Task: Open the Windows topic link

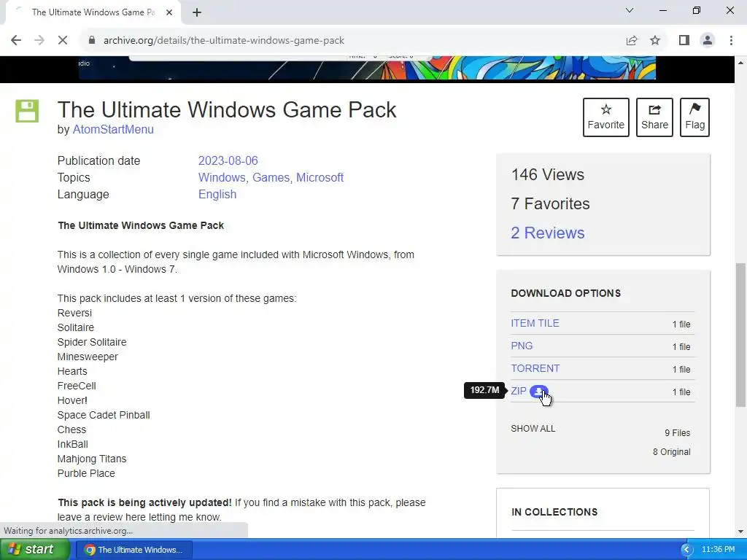Action: point(222,178)
